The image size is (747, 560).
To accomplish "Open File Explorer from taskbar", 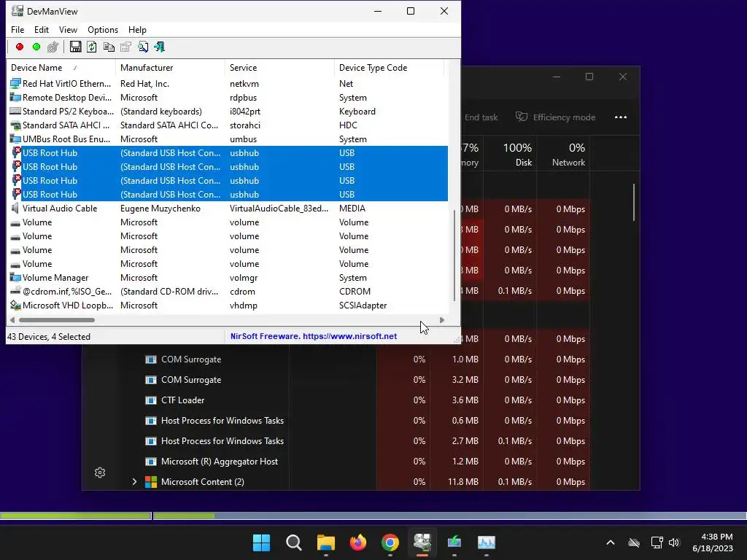I will point(326,542).
